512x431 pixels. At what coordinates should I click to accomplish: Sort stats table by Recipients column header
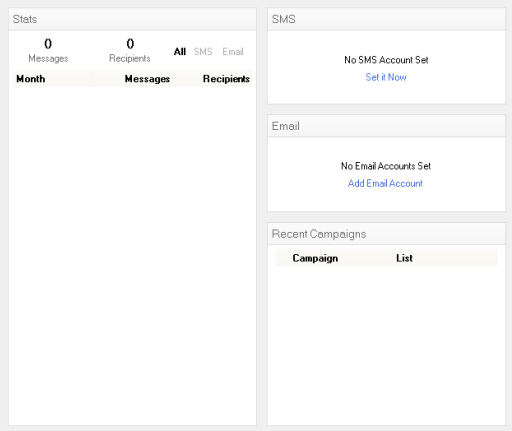pos(226,79)
